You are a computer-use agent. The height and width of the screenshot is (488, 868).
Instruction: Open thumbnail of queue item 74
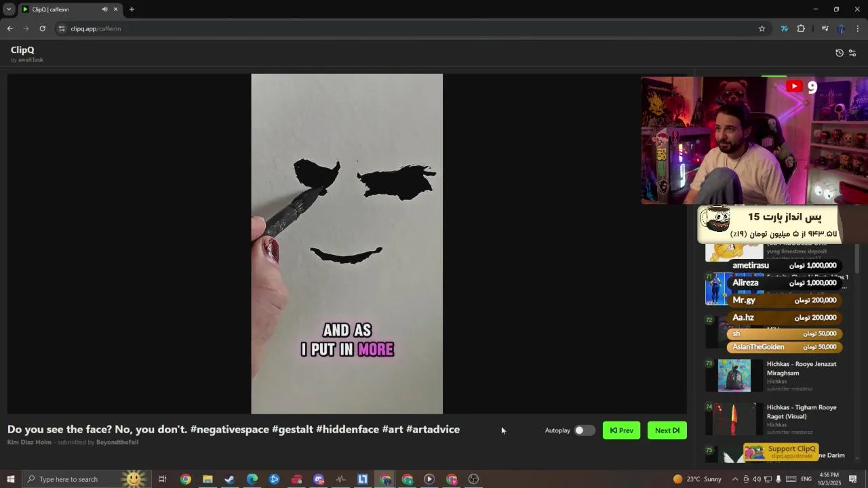pyautogui.click(x=734, y=419)
